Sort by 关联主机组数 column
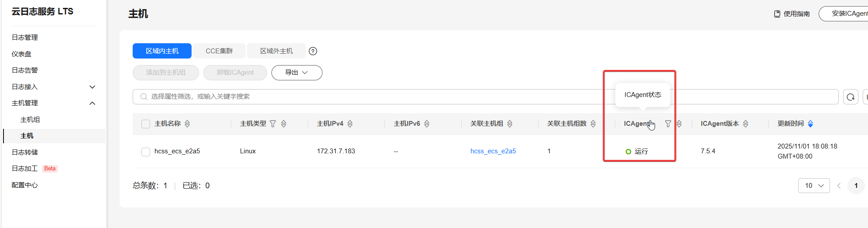This screenshot has width=868, height=228. click(x=593, y=124)
